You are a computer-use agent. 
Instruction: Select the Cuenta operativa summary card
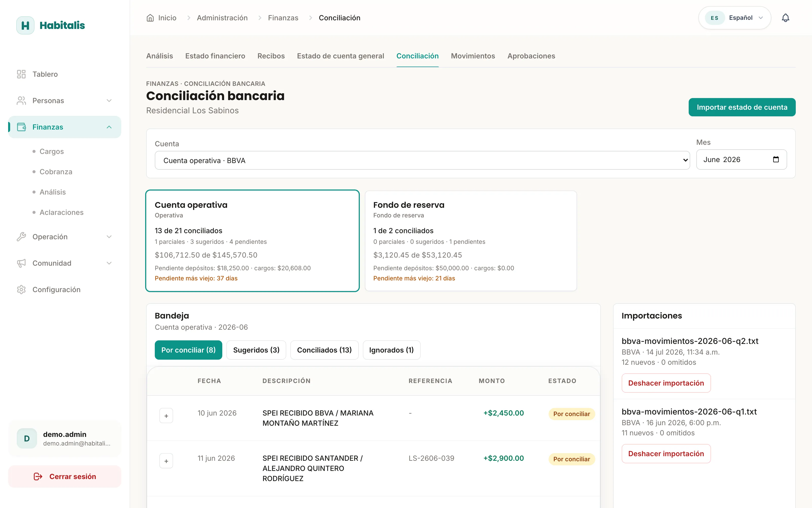pos(252,241)
